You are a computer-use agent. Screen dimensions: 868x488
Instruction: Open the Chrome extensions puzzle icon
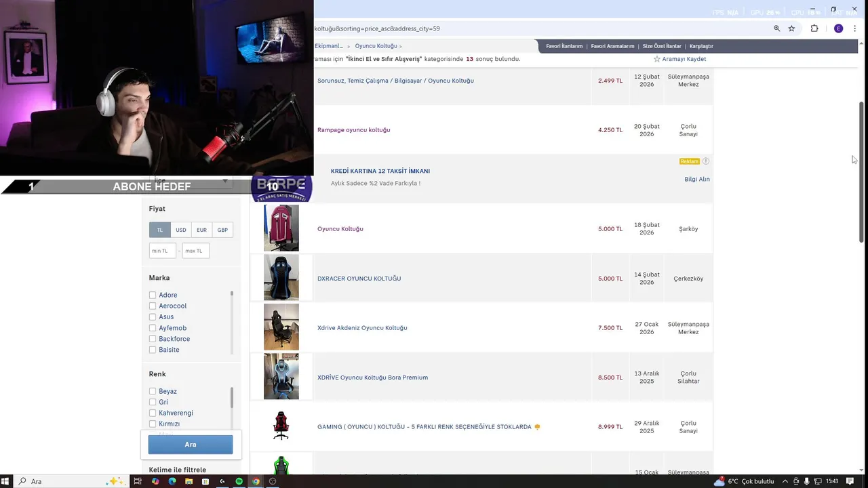[814, 28]
